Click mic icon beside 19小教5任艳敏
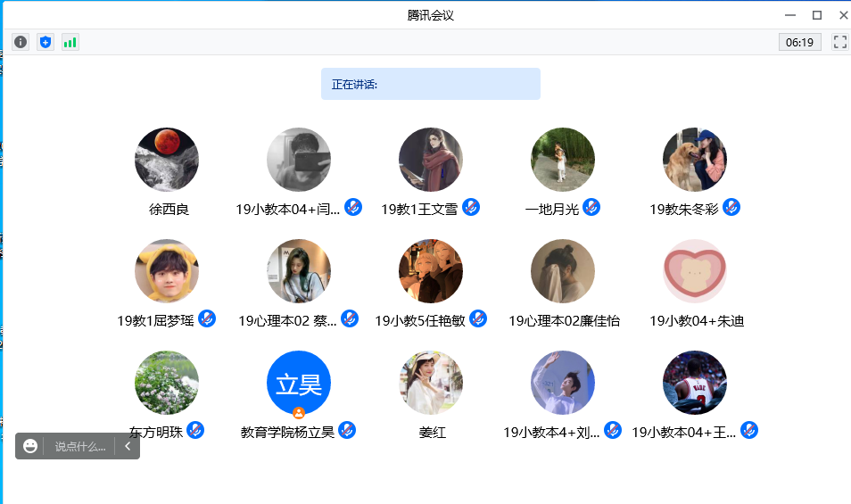Screen dimensions: 851x504 click(478, 318)
